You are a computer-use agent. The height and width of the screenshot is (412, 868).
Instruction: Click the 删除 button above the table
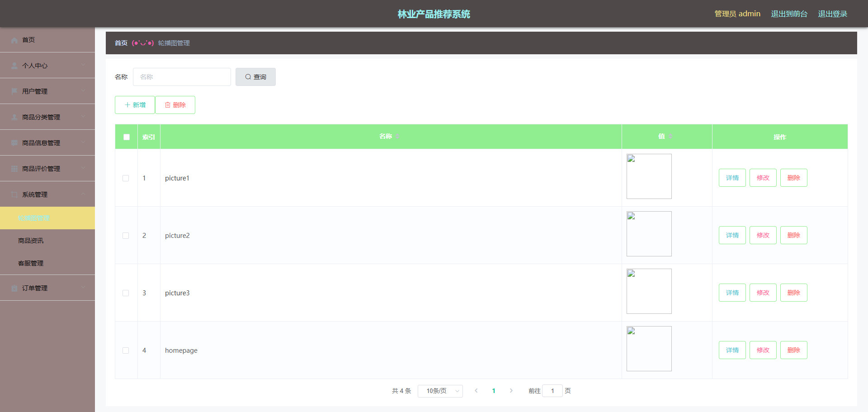click(175, 105)
